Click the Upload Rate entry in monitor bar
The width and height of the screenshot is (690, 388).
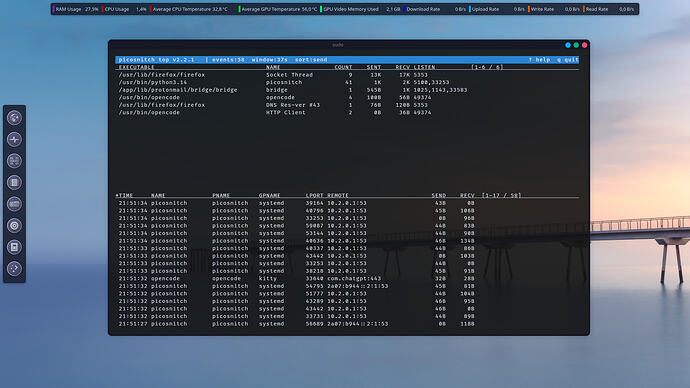tap(497, 9)
